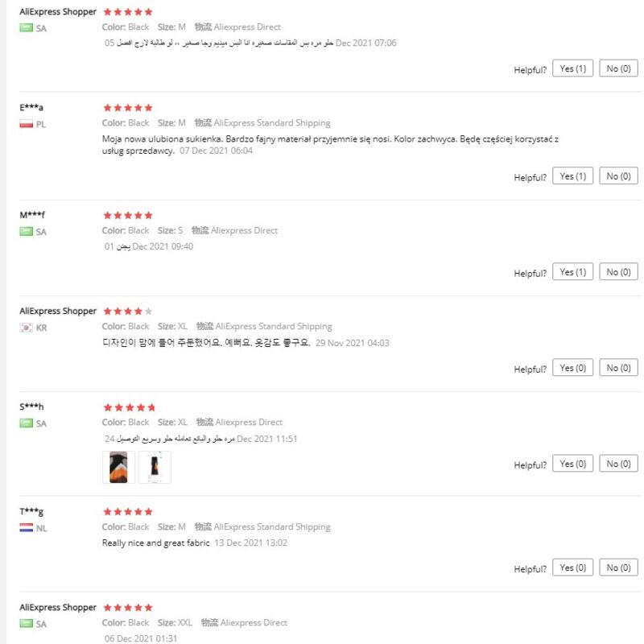This screenshot has height=644, width=644.
Task: Open second photo thumbnail in S***h's review
Action: pyautogui.click(x=155, y=467)
